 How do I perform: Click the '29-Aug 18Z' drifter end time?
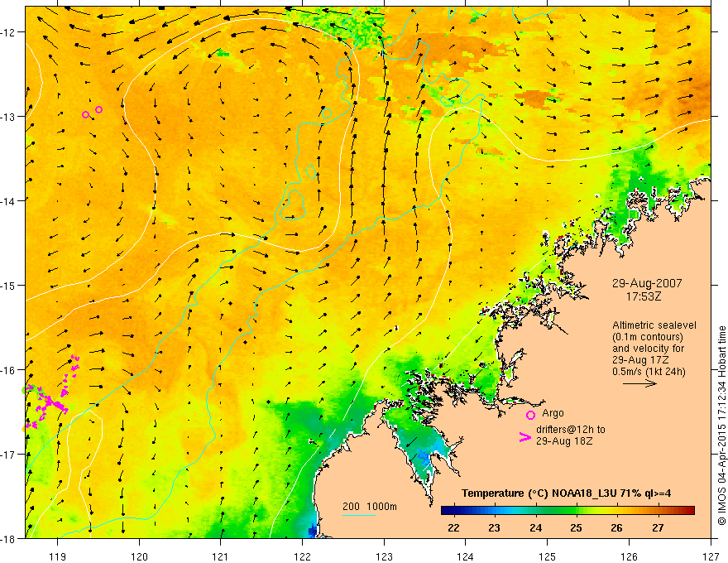564,441
